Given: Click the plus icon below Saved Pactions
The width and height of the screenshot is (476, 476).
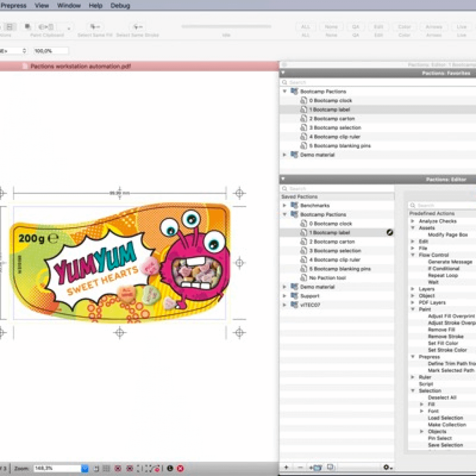Looking at the screenshot, I should click(286, 467).
